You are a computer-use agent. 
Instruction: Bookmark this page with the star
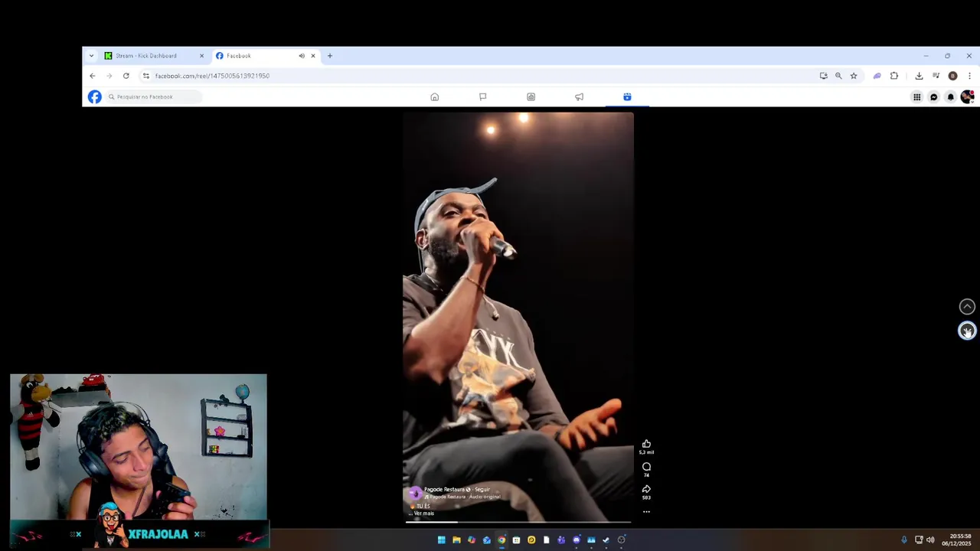point(854,76)
